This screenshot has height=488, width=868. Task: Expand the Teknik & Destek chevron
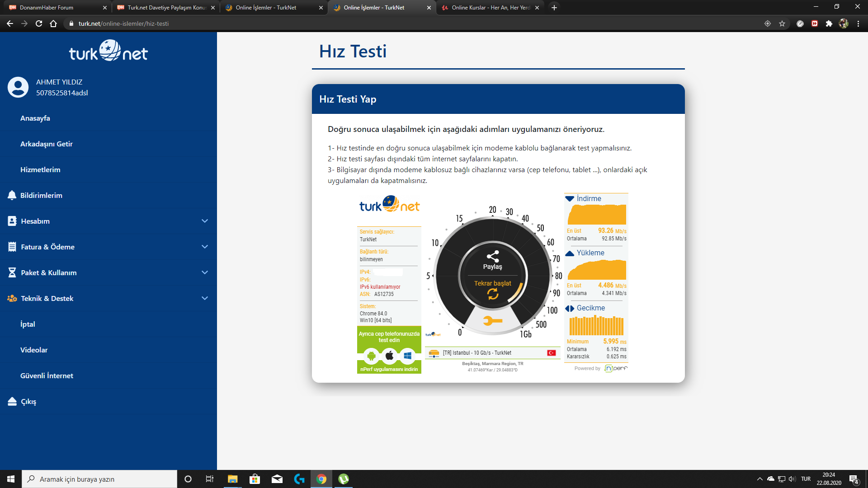click(205, 298)
